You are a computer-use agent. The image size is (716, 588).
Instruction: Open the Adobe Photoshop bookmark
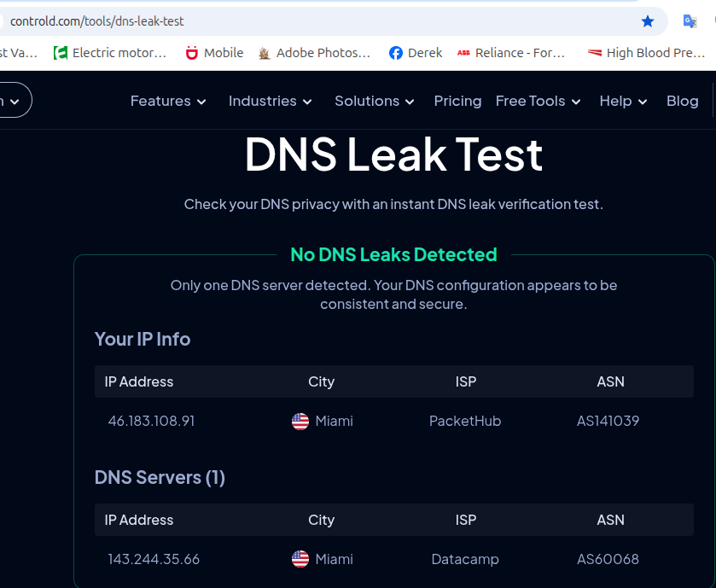click(314, 53)
